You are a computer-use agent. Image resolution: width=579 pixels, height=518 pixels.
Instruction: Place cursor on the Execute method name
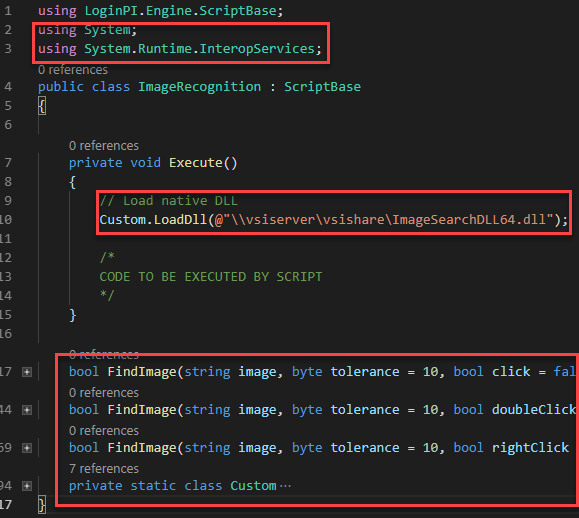tap(195, 163)
